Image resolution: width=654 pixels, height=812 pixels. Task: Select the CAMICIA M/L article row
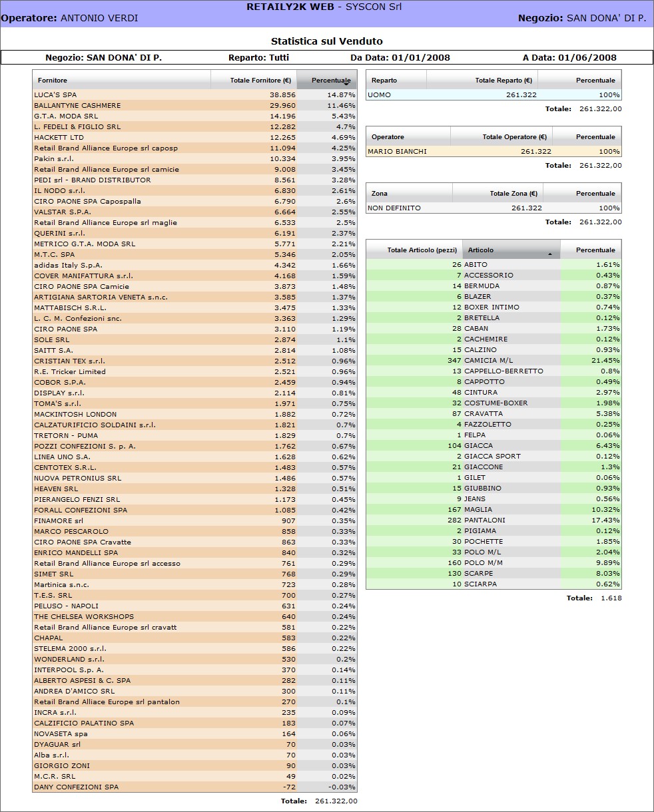(493, 361)
